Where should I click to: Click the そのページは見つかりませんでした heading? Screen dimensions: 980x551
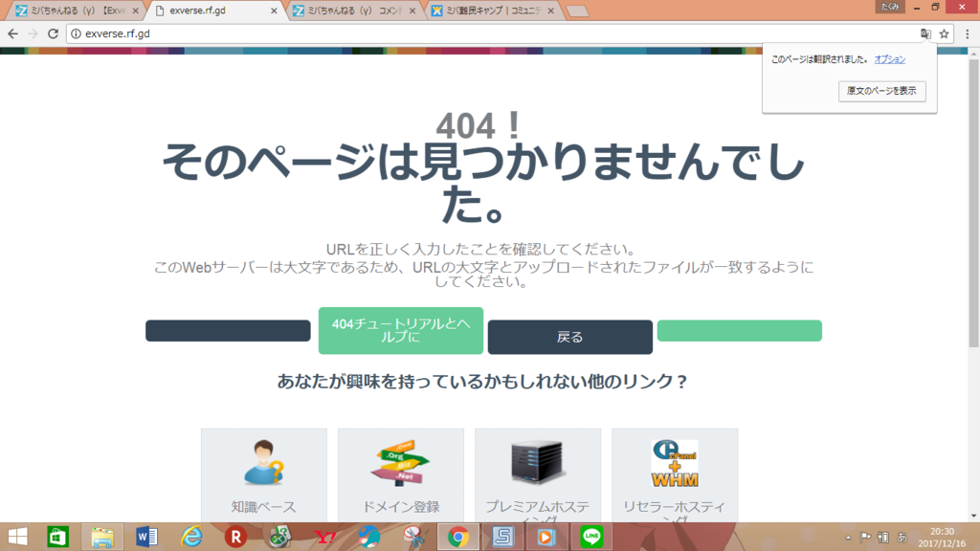pos(482,183)
